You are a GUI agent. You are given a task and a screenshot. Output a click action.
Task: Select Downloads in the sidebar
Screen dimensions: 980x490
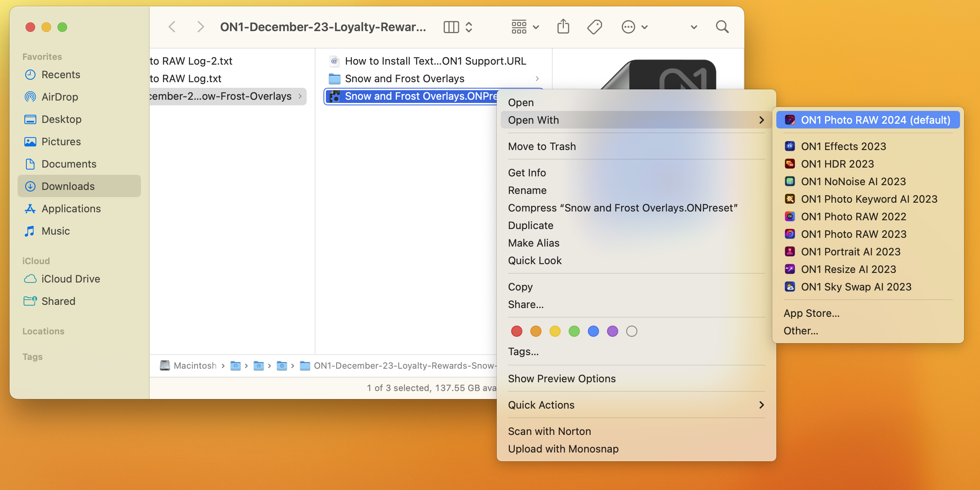(79, 186)
